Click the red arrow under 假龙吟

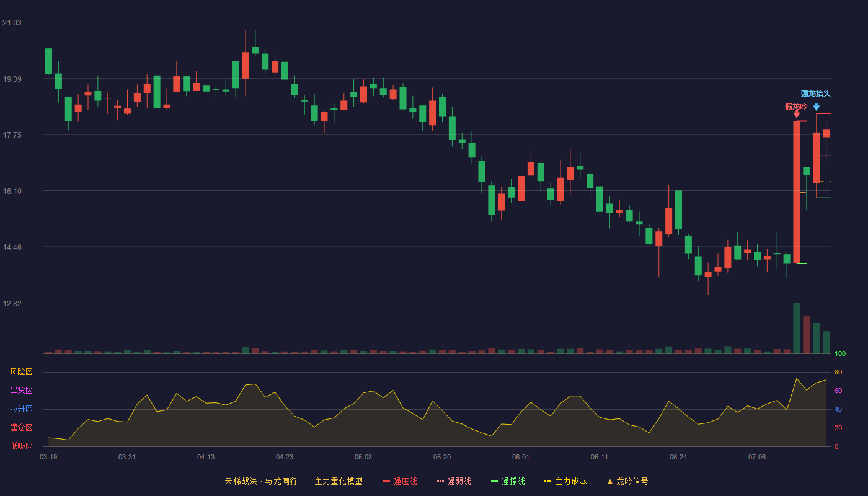tap(797, 114)
